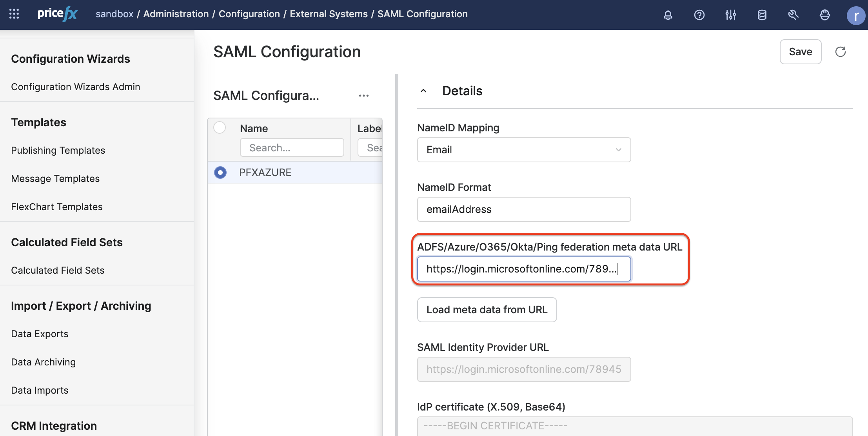Open the app launcher grid icon

pos(14,14)
